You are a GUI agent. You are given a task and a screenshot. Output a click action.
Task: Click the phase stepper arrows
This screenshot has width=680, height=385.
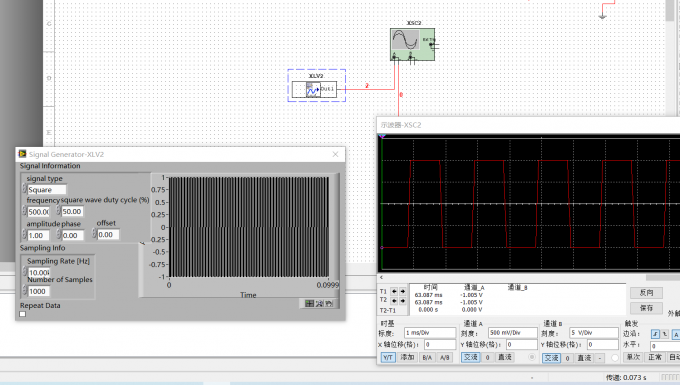click(x=59, y=235)
